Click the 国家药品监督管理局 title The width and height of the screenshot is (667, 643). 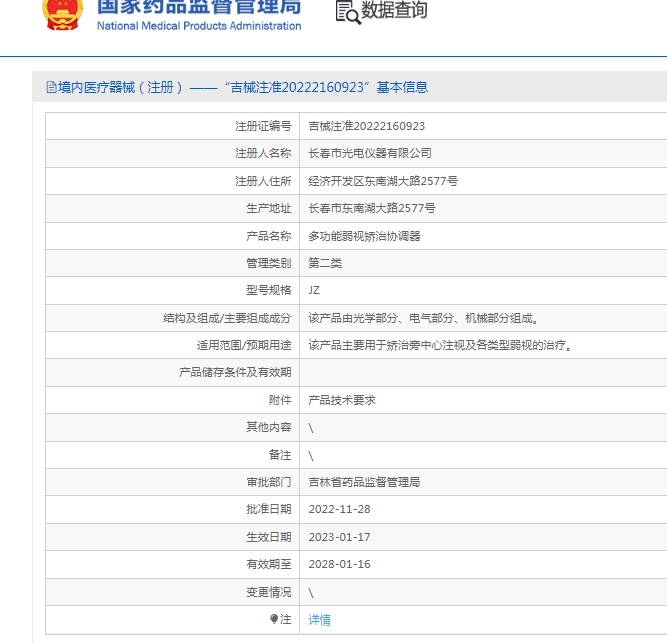(199, 6)
